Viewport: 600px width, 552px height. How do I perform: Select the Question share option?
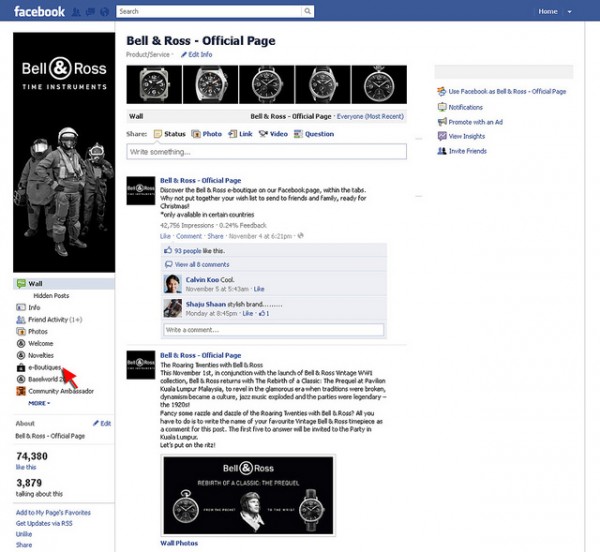click(314, 134)
